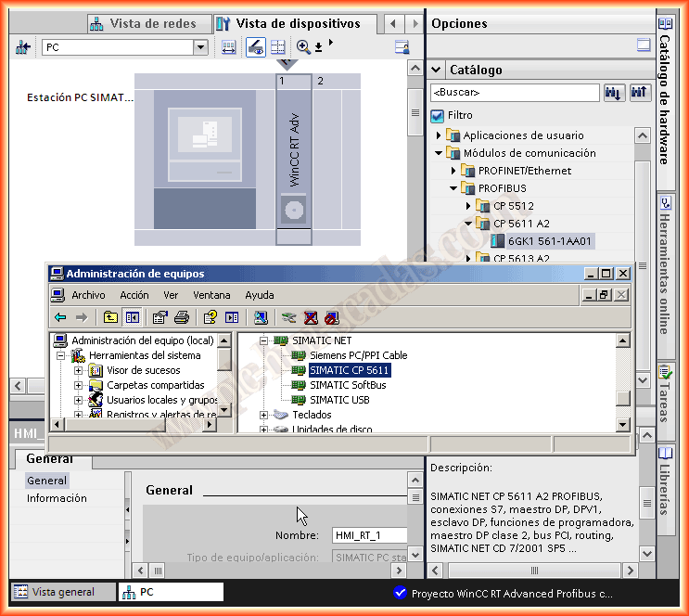Click the back arrow in Administración de equipos toolbar
The height and width of the screenshot is (616, 689).
tap(60, 317)
